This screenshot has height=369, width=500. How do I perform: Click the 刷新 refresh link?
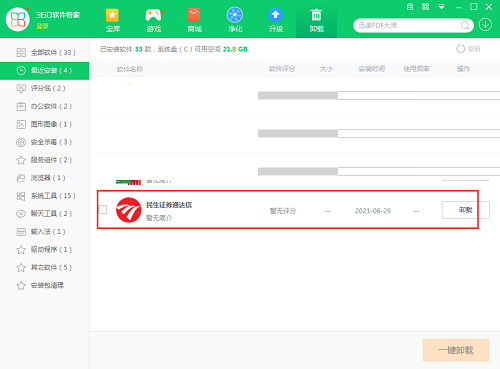pos(468,49)
